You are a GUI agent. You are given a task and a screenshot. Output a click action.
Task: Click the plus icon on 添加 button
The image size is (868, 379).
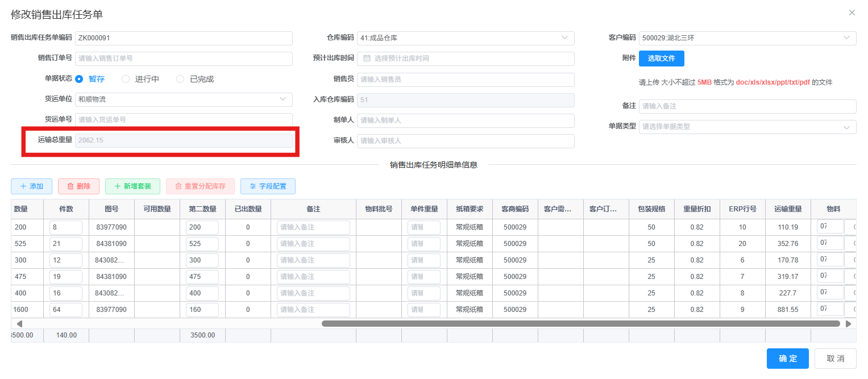click(23, 186)
